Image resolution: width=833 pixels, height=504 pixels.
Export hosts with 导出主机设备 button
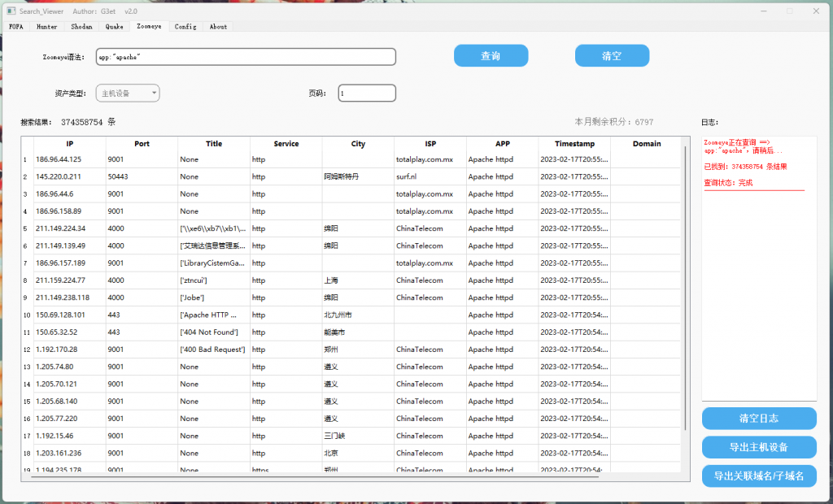(x=759, y=447)
